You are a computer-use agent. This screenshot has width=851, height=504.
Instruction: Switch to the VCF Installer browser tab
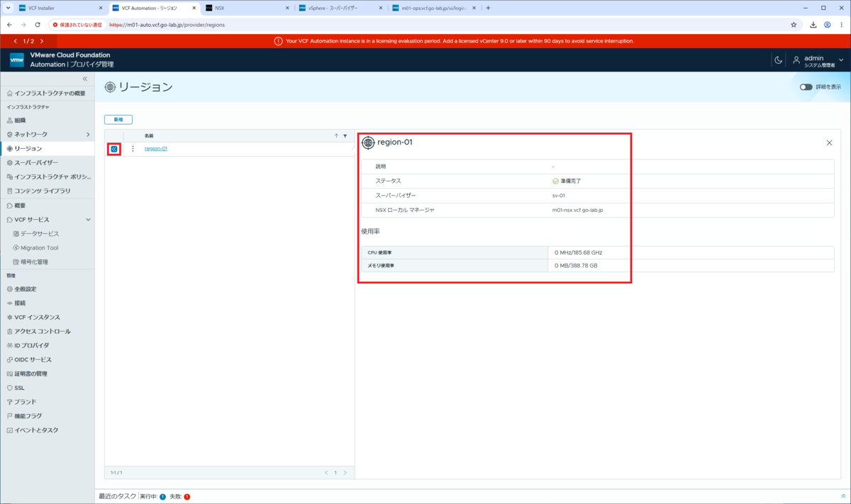point(60,8)
